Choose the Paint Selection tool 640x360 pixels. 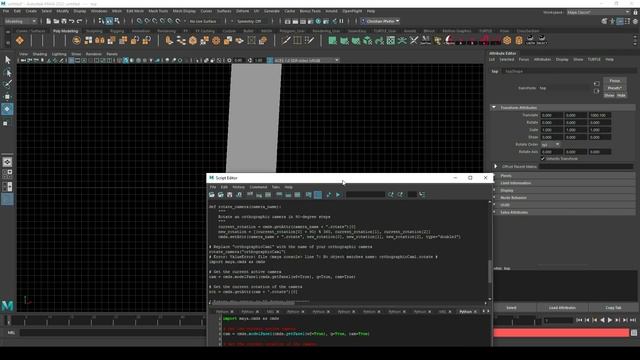pos(7,84)
